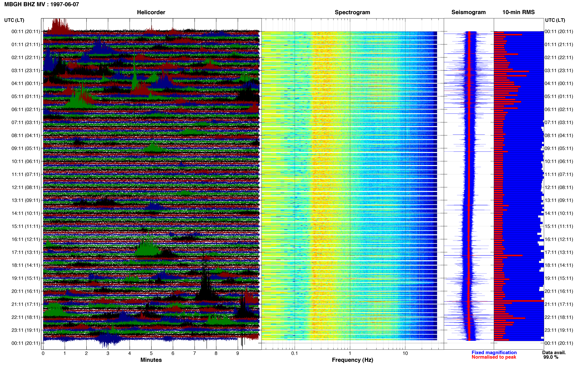
Task: Click the left 'UTC (LT)' axis label
Action: click(x=14, y=20)
